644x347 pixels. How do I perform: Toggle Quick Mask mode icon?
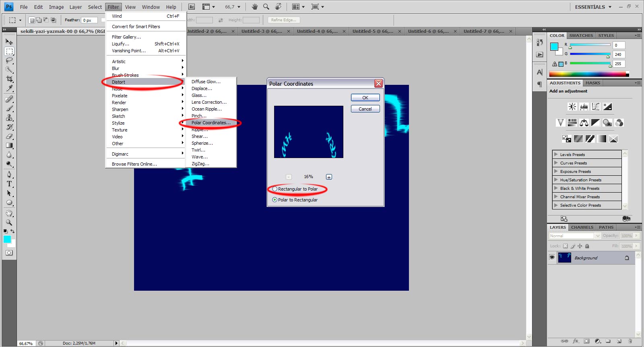click(x=9, y=253)
